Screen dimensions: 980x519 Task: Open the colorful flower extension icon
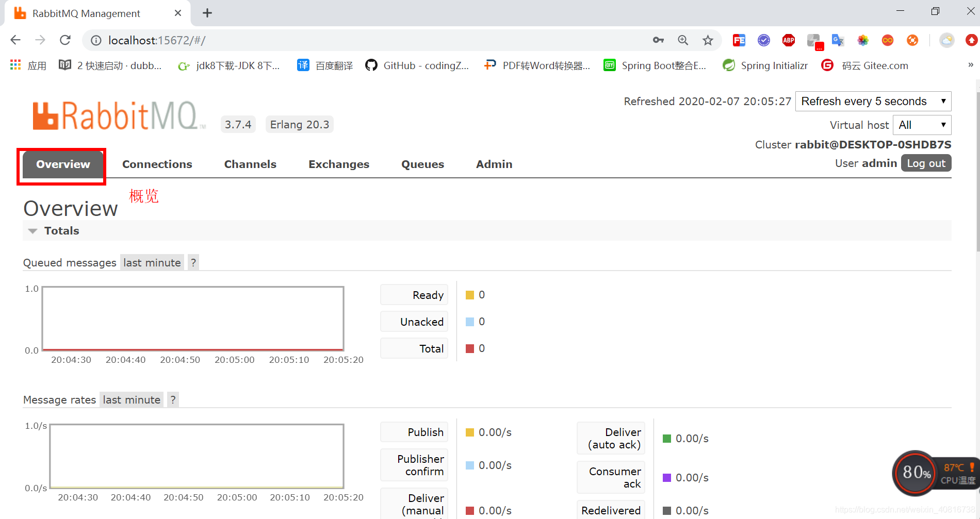pyautogui.click(x=863, y=40)
